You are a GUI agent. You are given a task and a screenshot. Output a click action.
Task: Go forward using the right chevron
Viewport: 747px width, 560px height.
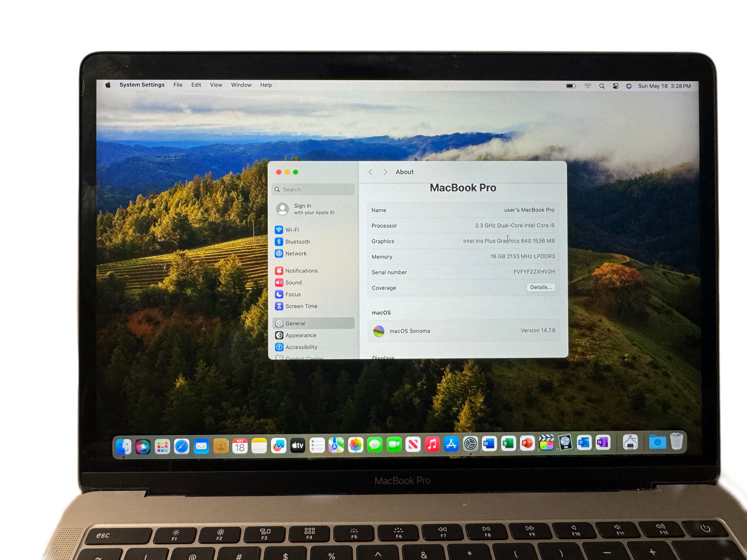(385, 172)
